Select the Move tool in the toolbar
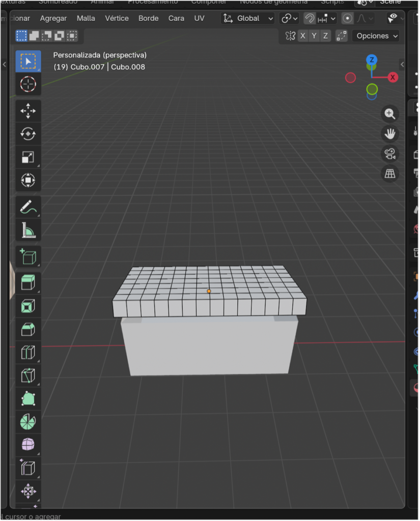Screen dimensions: 420x521 coord(28,110)
